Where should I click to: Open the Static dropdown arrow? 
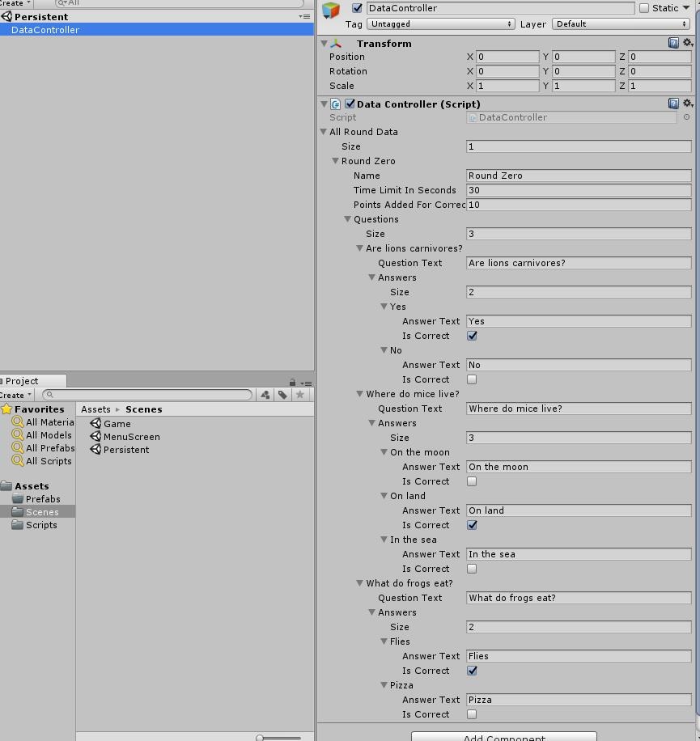pyautogui.click(x=686, y=7)
